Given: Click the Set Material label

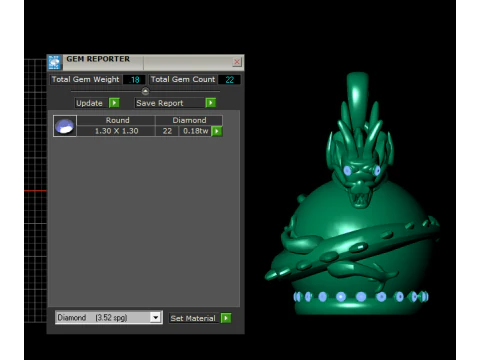Looking at the screenshot, I should [x=193, y=318].
